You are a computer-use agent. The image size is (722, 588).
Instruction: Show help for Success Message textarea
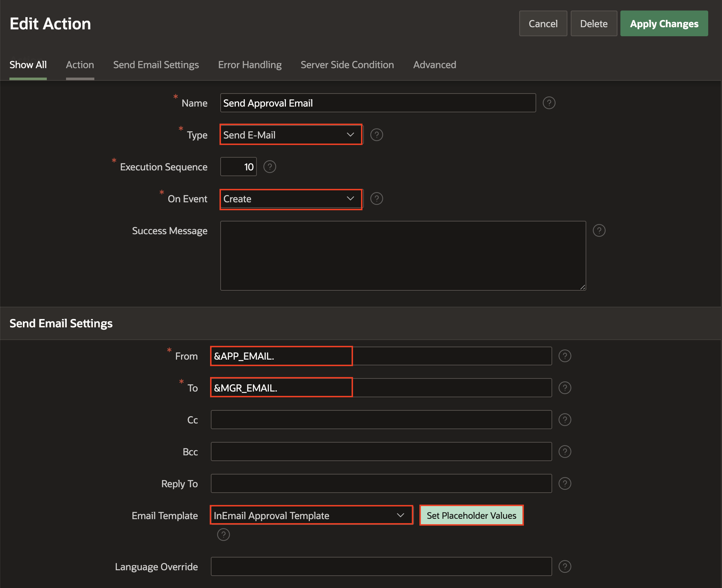coord(599,231)
